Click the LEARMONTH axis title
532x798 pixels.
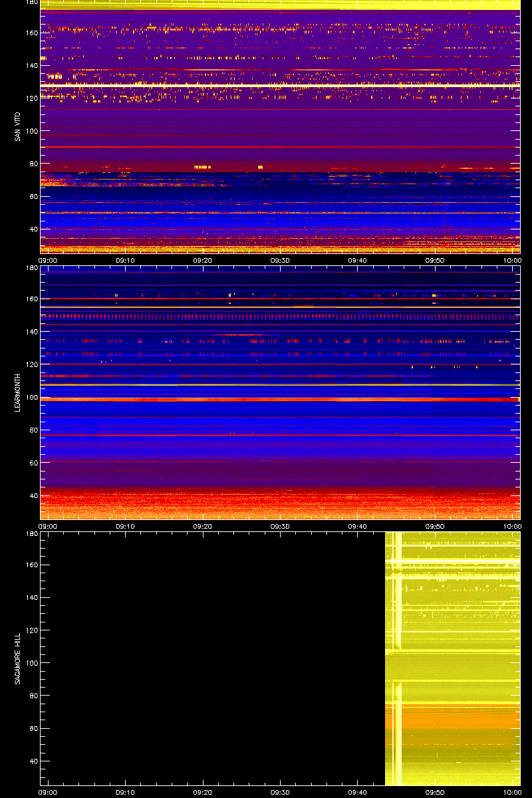click(x=16, y=392)
